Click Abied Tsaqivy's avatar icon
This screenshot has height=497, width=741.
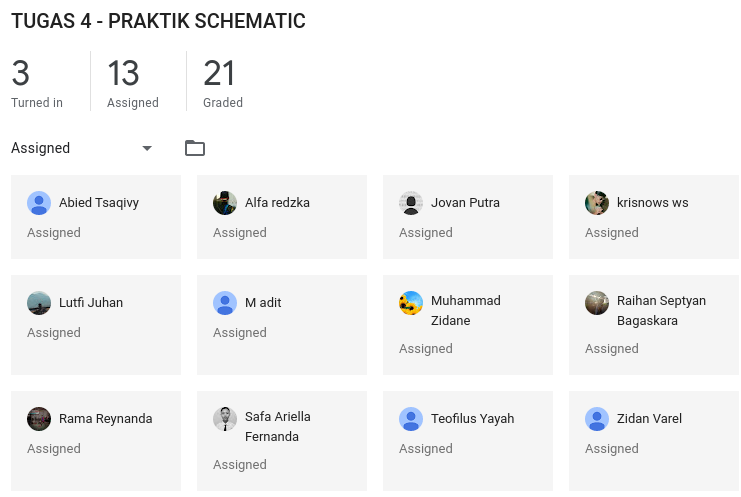39,203
